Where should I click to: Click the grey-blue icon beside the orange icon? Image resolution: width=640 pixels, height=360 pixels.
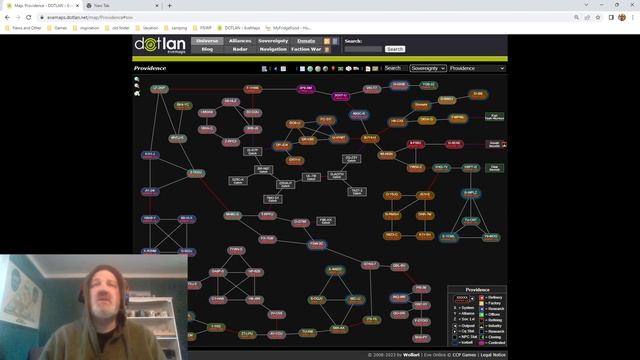click(x=335, y=41)
